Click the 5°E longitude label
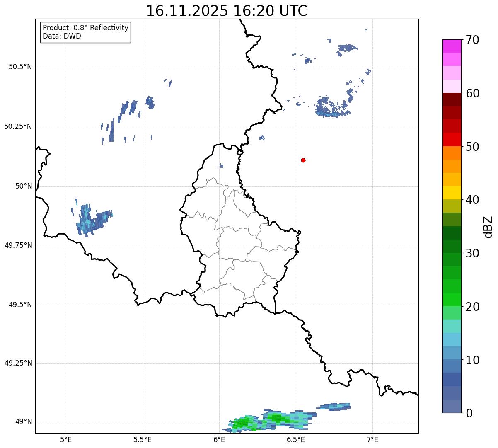Viewport: 498px width, 448px height. coord(66,439)
